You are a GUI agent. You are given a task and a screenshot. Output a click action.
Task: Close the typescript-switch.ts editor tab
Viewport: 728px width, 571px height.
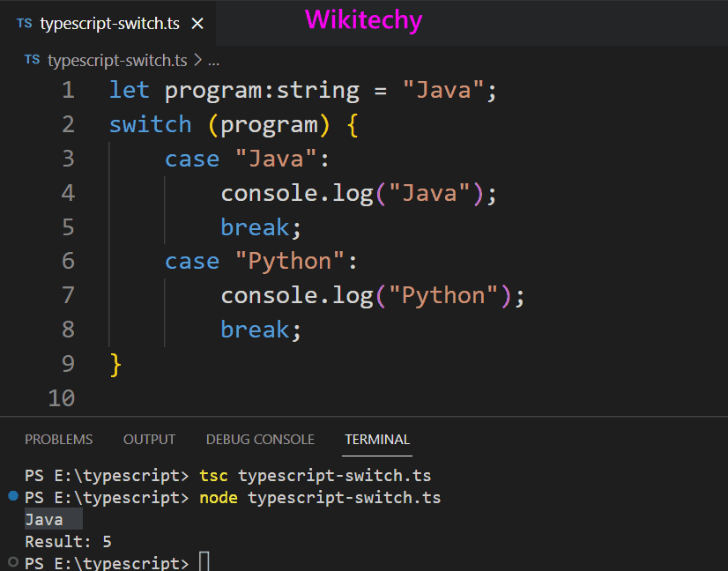pos(199,23)
